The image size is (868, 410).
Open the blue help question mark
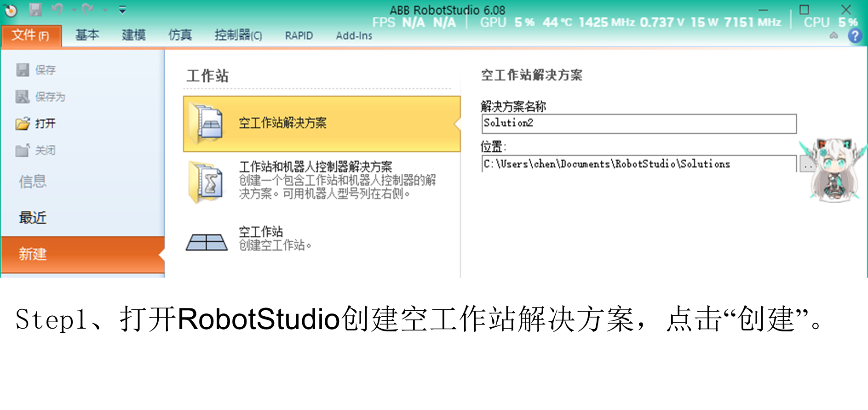[x=855, y=36]
